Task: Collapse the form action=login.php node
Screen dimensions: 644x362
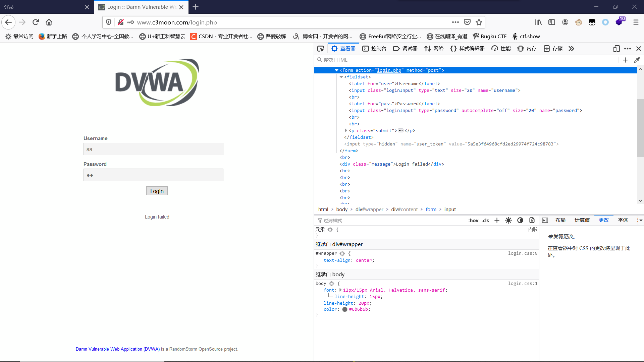Action: [x=336, y=70]
